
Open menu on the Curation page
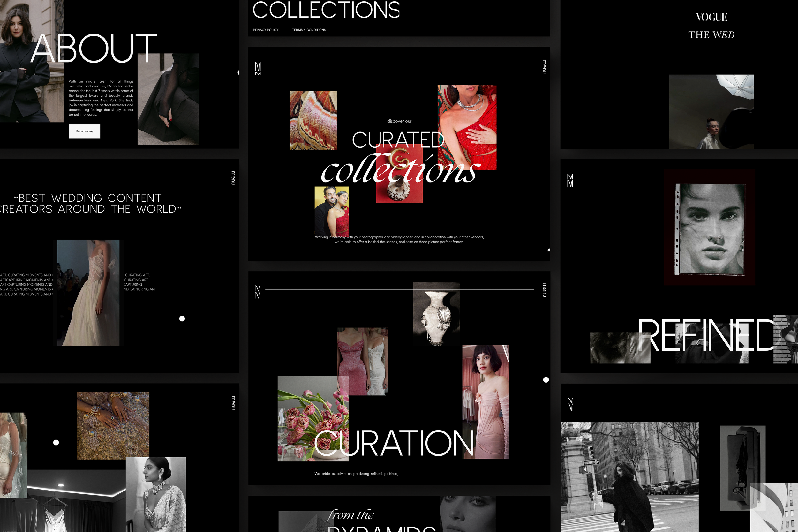[544, 290]
